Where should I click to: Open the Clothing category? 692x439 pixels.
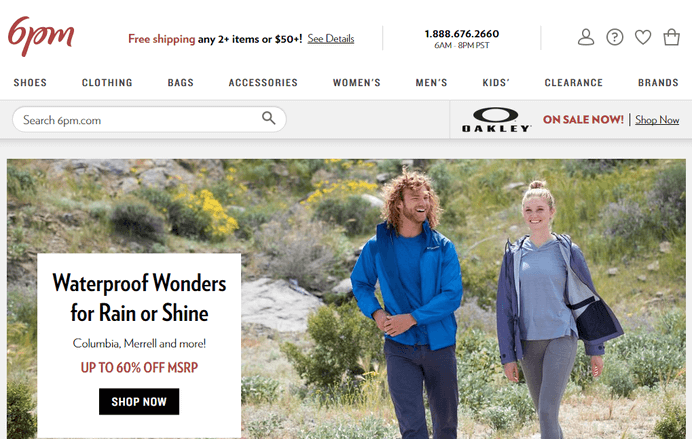(x=107, y=83)
